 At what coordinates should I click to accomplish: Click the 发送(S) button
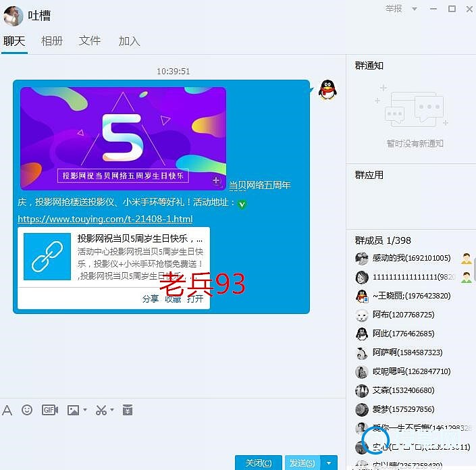(x=302, y=463)
